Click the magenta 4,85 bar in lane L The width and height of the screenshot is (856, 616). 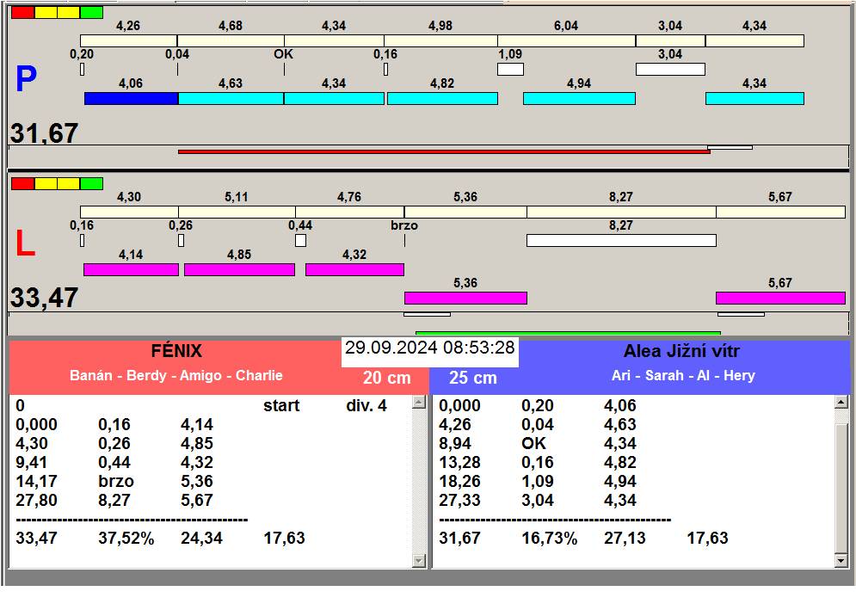point(239,269)
